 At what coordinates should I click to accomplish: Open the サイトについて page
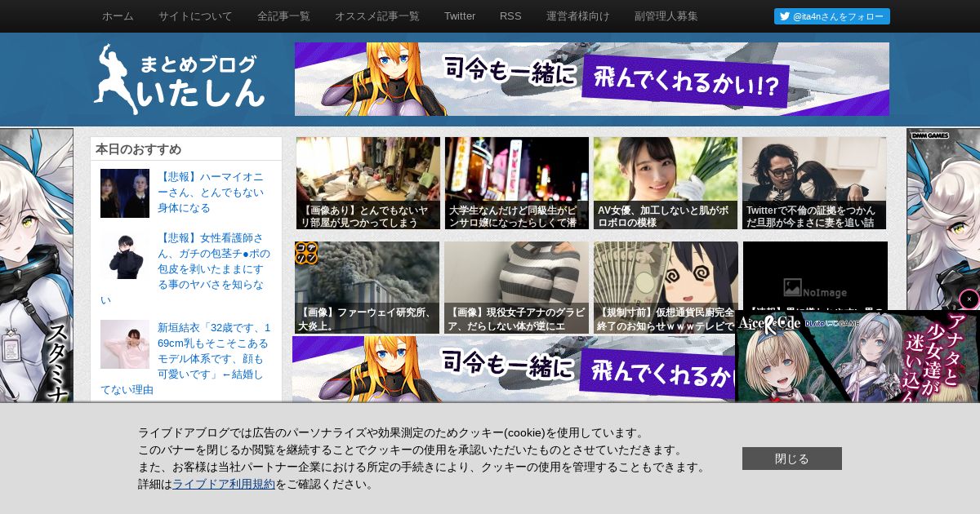pos(195,16)
